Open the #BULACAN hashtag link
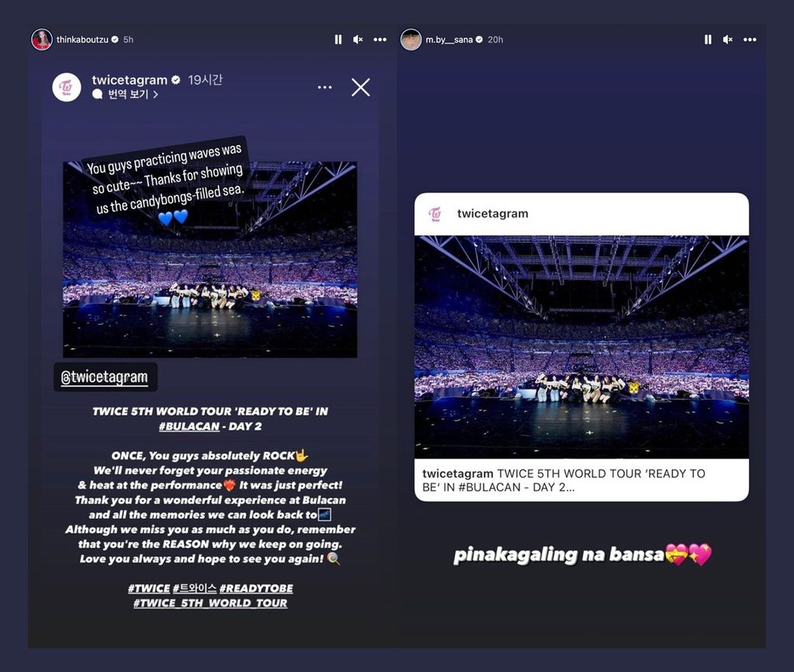Image resolution: width=794 pixels, height=672 pixels. point(189,426)
